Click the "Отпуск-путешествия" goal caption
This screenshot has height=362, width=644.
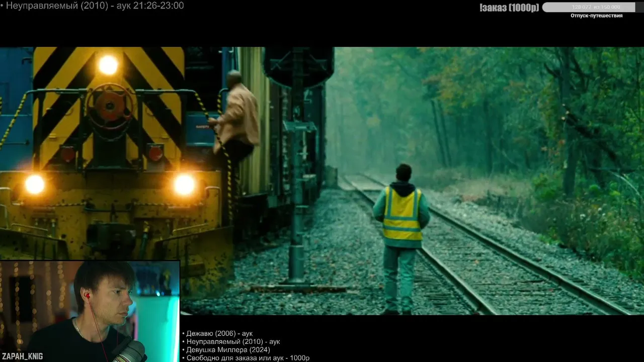tap(596, 16)
